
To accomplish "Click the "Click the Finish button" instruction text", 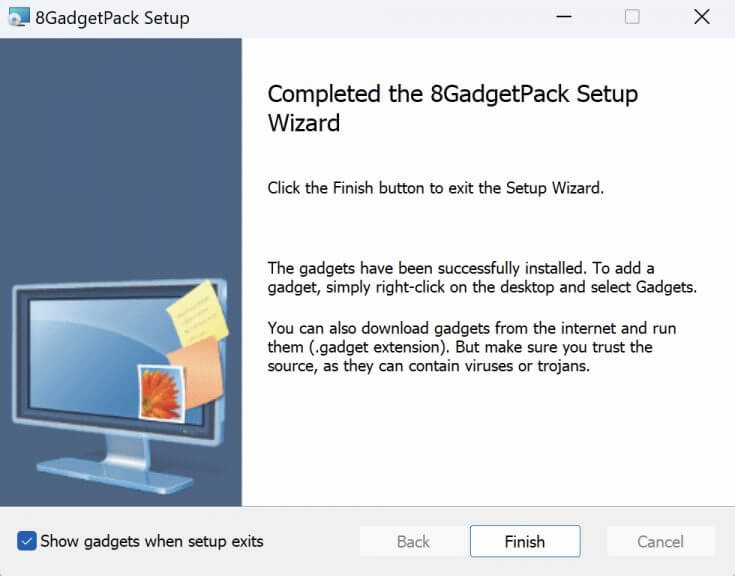I will pos(435,187).
